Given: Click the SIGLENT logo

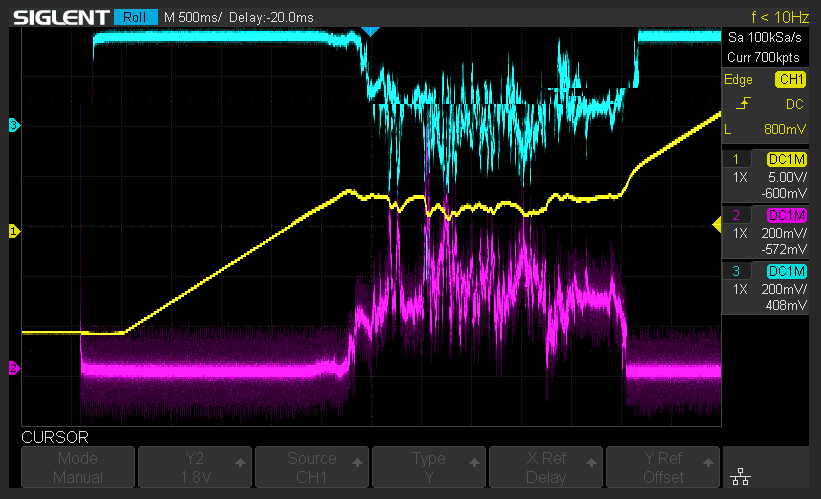Looking at the screenshot, I should coord(61,17).
